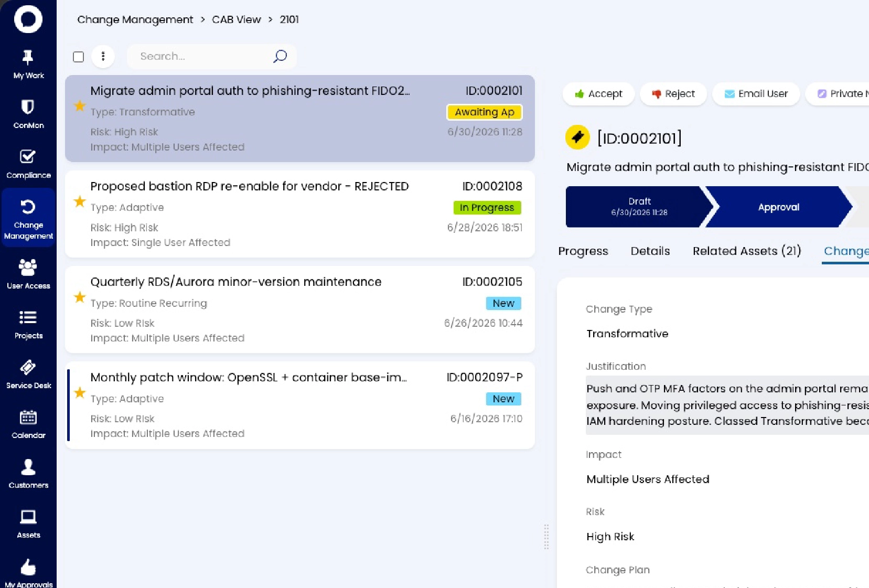
Task: Open the ConMon shield icon
Action: pyautogui.click(x=28, y=107)
